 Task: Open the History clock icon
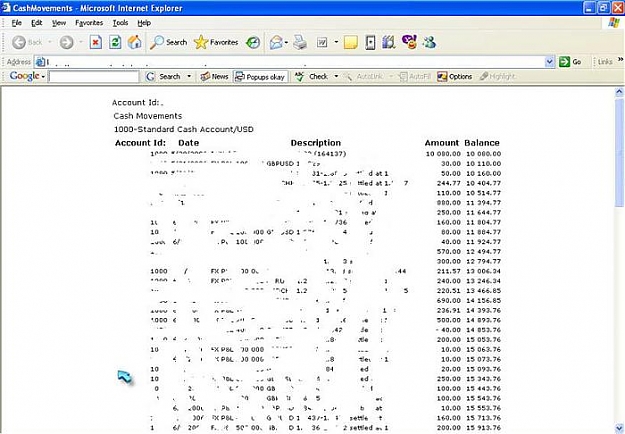point(253,42)
